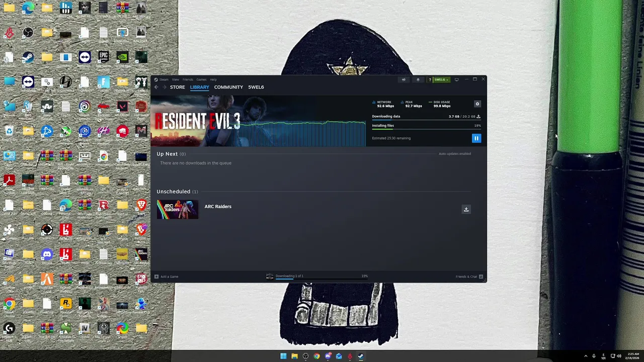Pause the Resident Evil 3 download
This screenshot has height=362, width=644.
tap(476, 138)
